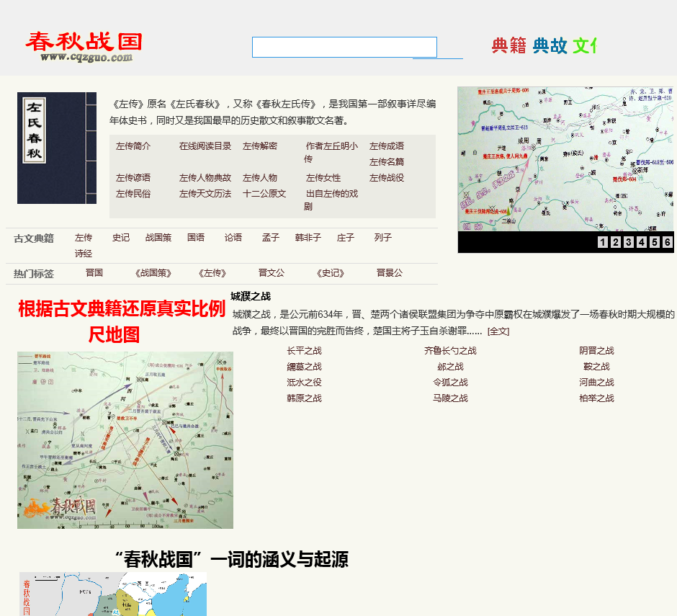Open the “春秋战国”一词的涵义与起源 heading
Screen dimensions: 677x616
[231, 559]
